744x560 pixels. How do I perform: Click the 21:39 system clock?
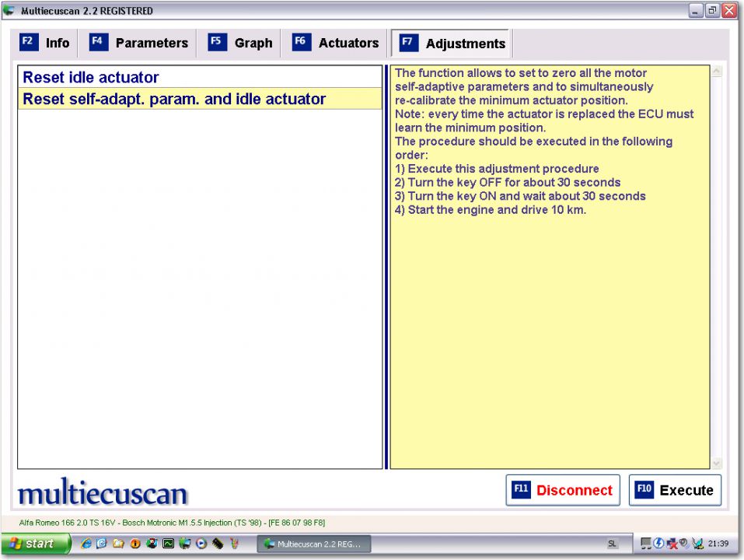(x=718, y=544)
